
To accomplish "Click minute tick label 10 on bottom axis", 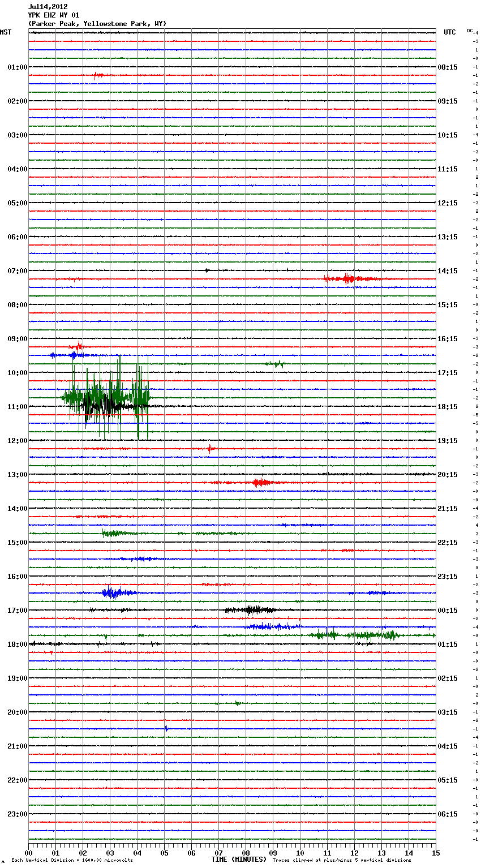I will pos(300,853).
